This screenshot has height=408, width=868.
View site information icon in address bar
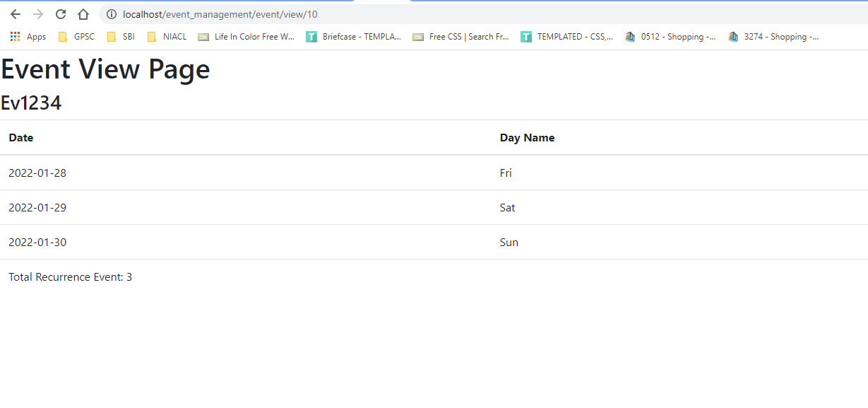(112, 14)
